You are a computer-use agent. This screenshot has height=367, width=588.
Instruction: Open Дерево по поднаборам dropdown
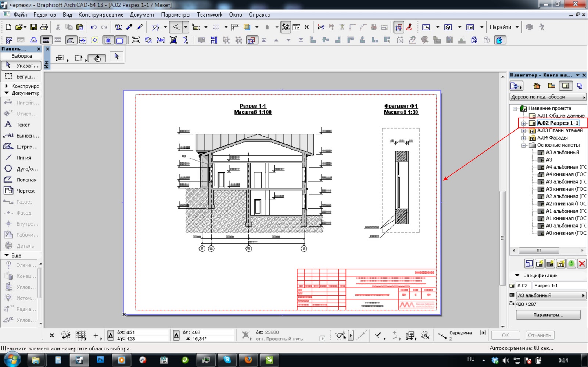[x=548, y=97]
